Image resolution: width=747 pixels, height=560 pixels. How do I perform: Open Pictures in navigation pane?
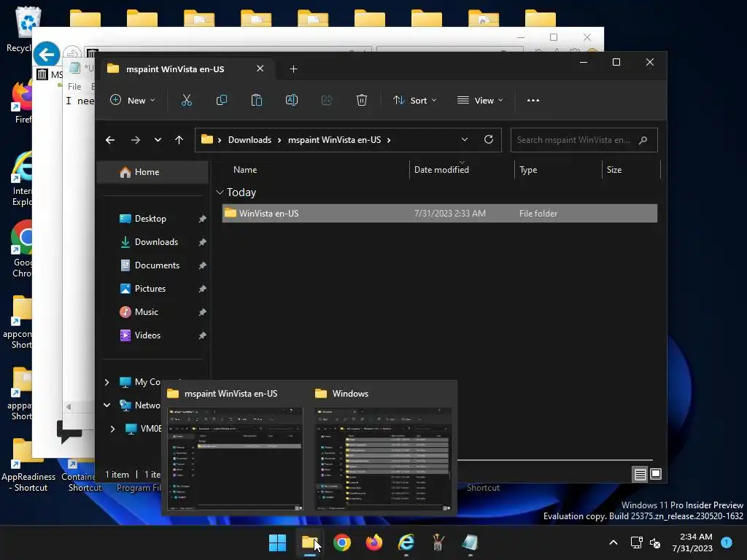[x=150, y=289]
